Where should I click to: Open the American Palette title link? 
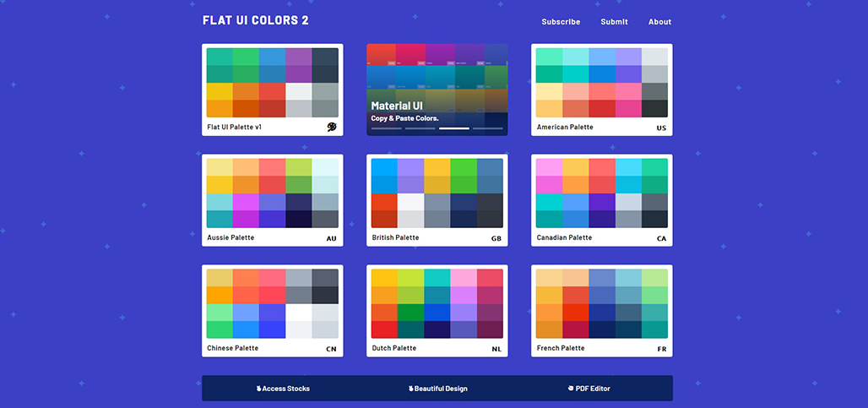(x=565, y=128)
